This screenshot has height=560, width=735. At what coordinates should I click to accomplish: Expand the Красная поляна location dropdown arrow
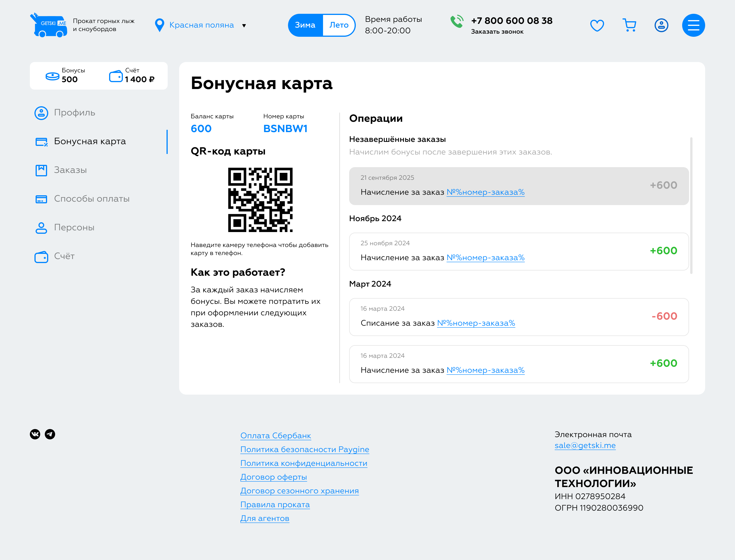tap(244, 26)
